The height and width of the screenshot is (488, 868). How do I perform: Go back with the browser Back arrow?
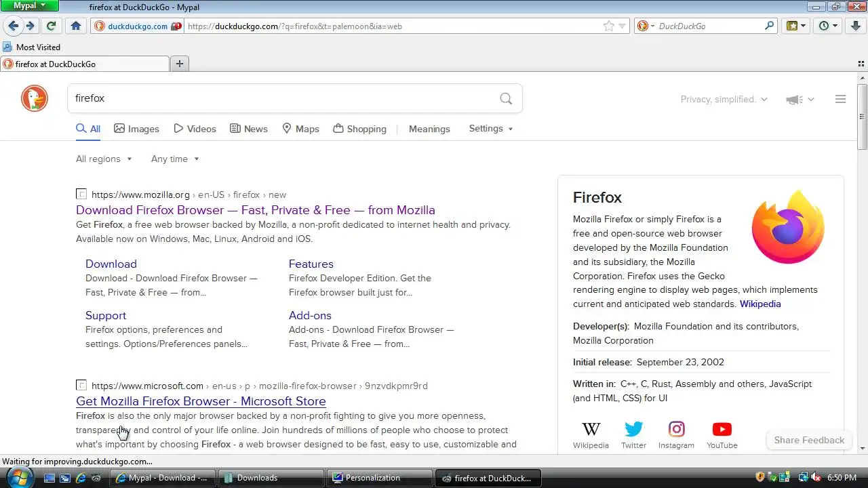point(13,26)
